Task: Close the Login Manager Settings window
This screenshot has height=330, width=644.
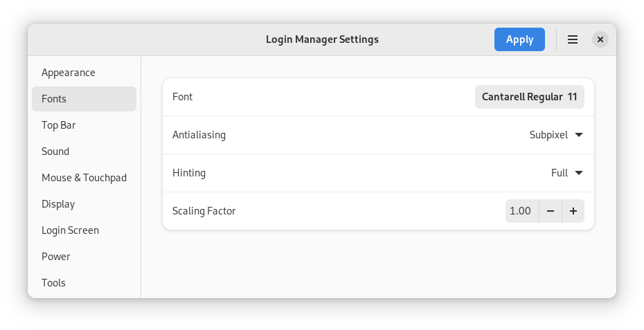Action: tap(600, 39)
